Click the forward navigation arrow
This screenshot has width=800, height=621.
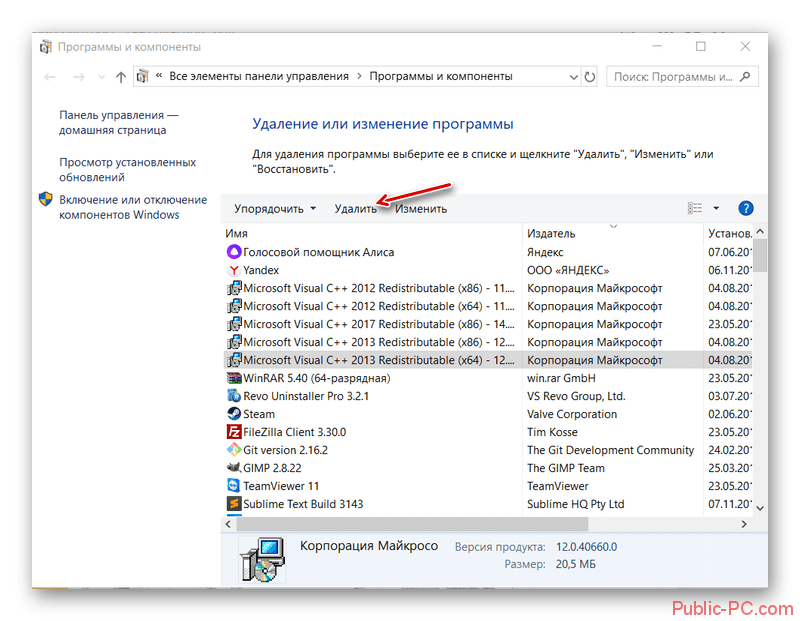click(79, 77)
